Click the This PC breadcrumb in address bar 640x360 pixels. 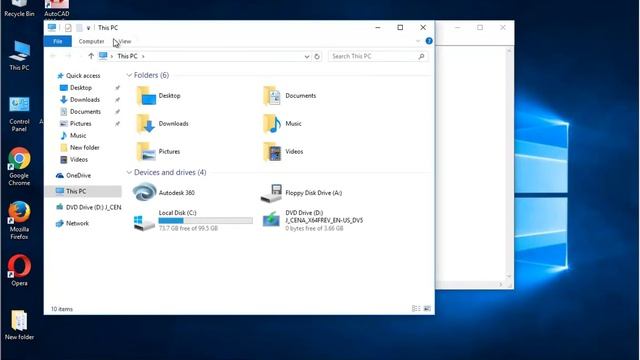point(127,56)
